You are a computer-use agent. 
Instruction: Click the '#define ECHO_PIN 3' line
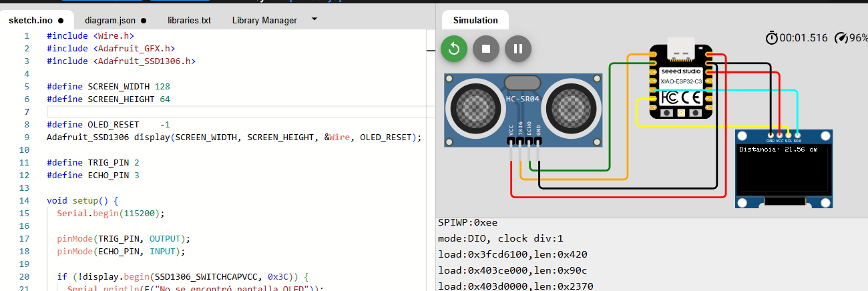[x=93, y=175]
